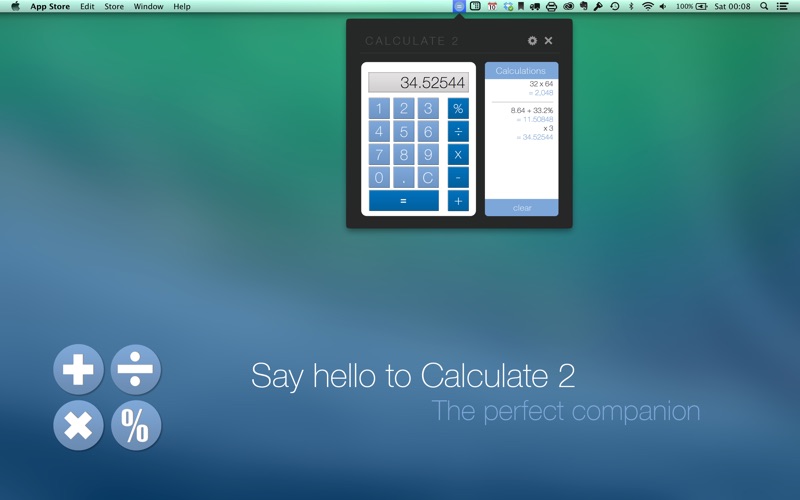Select the 32 x 64 history entry
800x500 pixels.
tap(541, 84)
